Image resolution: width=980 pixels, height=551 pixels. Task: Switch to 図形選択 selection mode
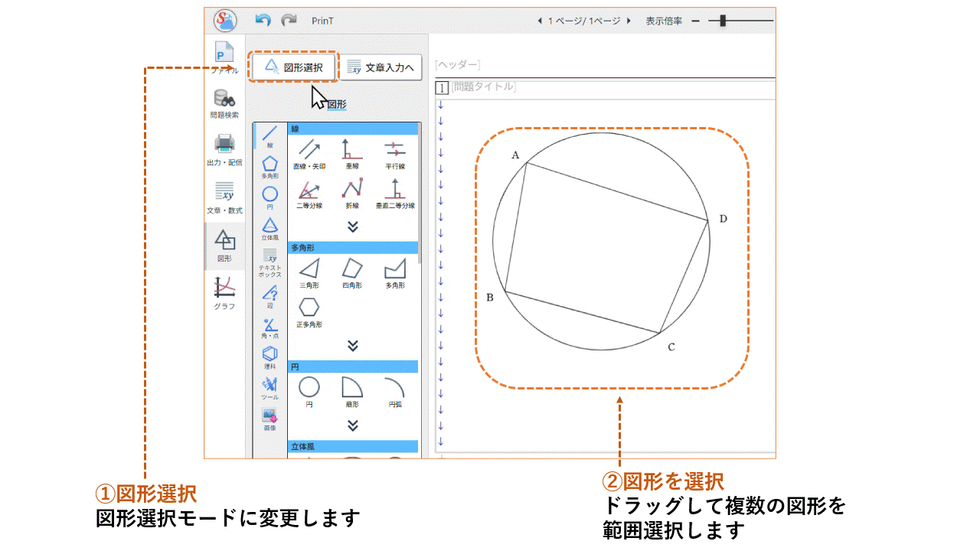293,67
